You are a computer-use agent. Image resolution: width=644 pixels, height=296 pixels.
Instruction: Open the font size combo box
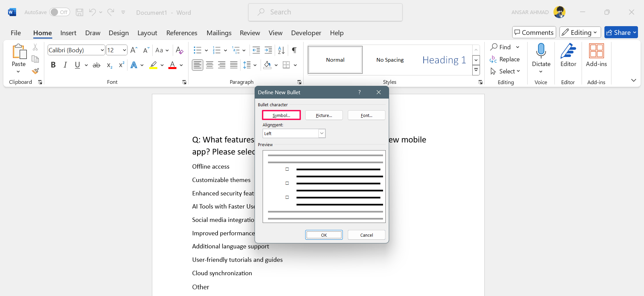[116, 50]
